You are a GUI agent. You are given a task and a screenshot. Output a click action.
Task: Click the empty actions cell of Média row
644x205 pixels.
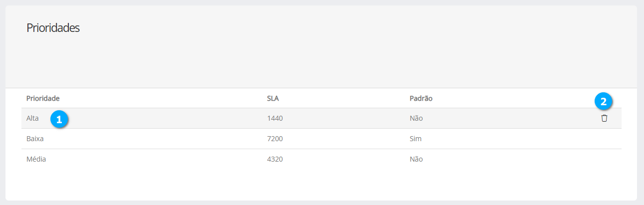pyautogui.click(x=604, y=159)
